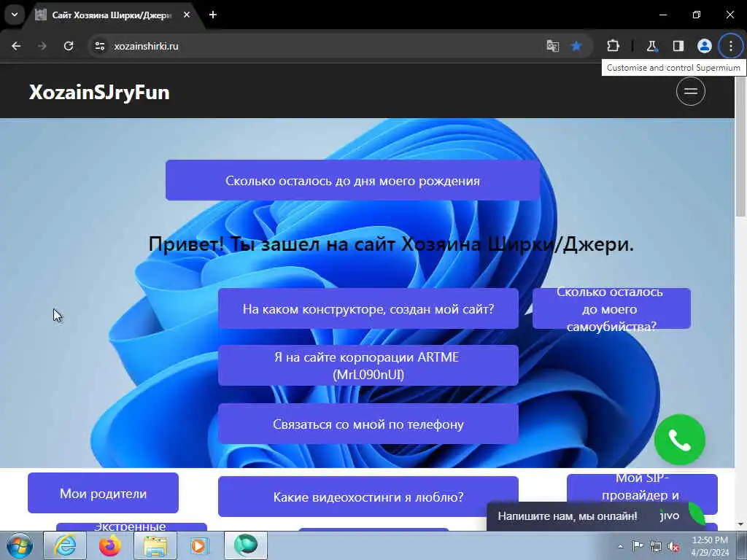Open the Labs flask icon
The width and height of the screenshot is (747, 560).
651,46
